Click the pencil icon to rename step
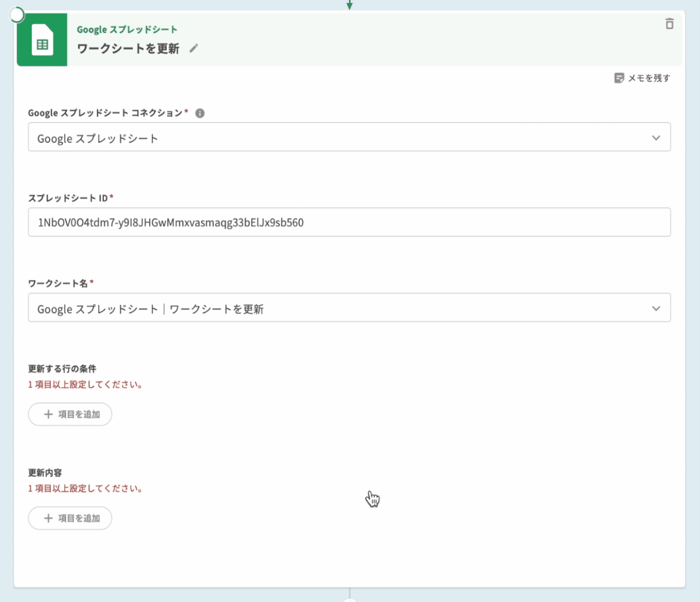 click(194, 49)
